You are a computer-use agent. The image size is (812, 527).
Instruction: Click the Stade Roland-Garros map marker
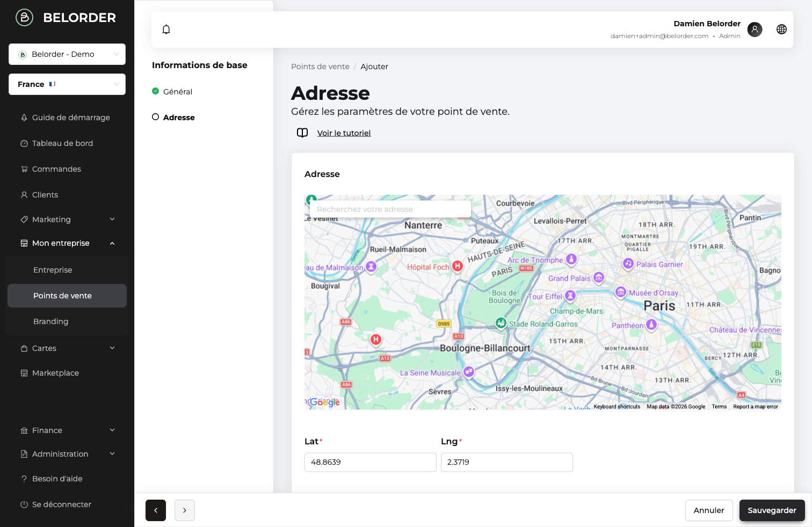click(501, 323)
